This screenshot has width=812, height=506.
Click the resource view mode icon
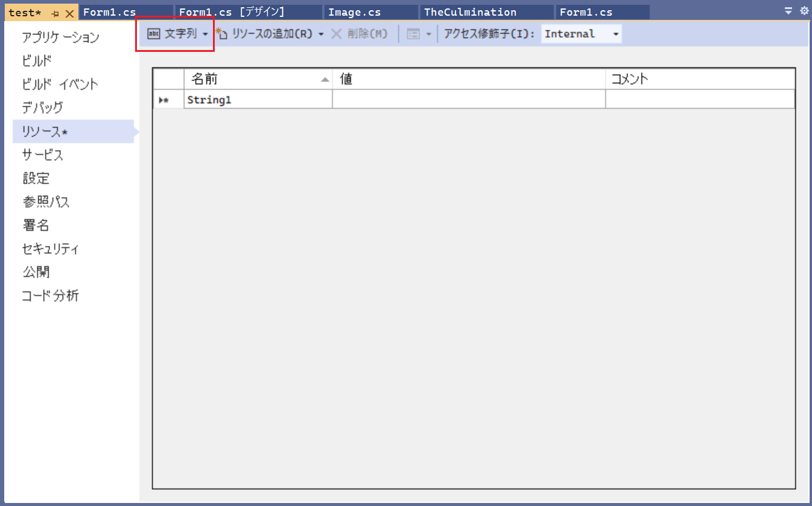(413, 34)
